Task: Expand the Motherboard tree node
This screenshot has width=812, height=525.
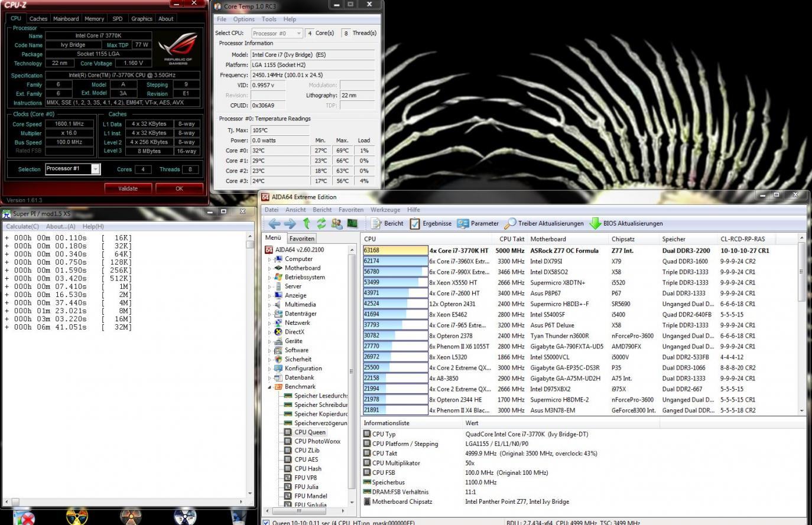Action: pos(269,268)
